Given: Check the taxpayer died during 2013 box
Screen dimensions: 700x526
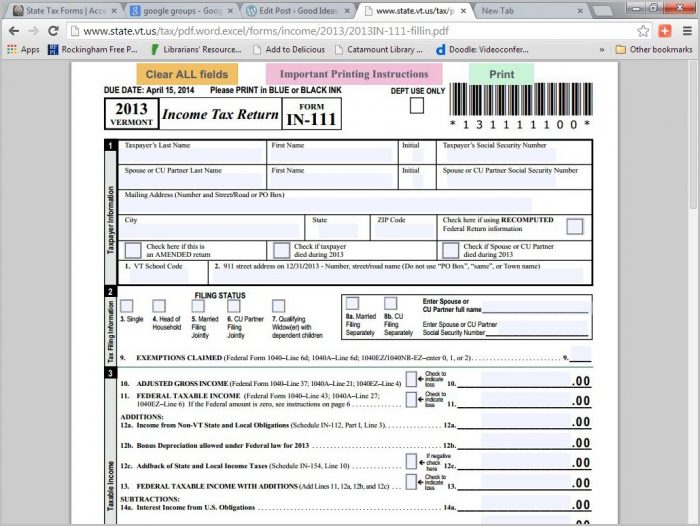Looking at the screenshot, I should coord(281,250).
